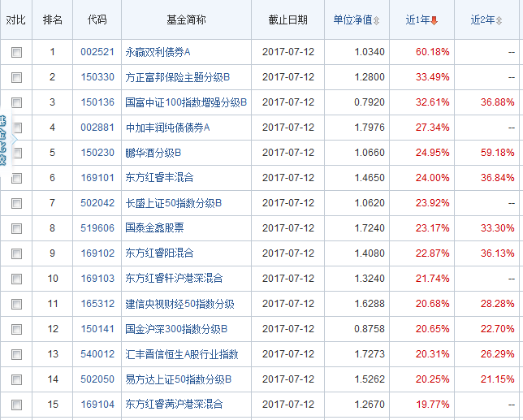523x420 pixels.
Task: Open fund code 002521 link
Action: [97, 52]
